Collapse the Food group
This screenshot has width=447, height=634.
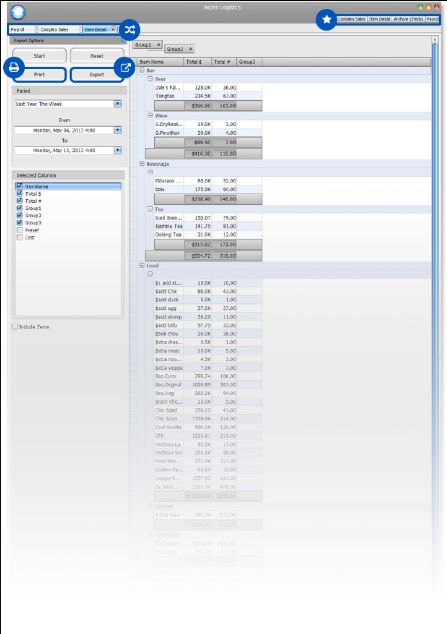[142, 265]
